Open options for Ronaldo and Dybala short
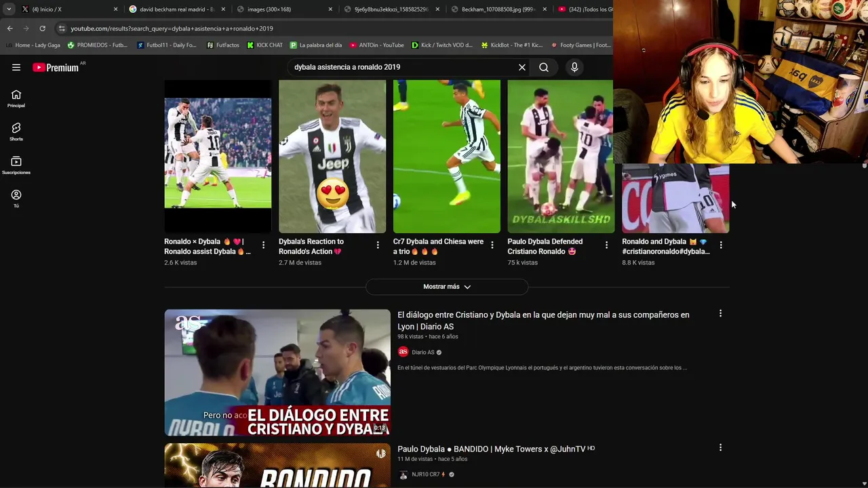The height and width of the screenshot is (488, 868). (x=721, y=245)
